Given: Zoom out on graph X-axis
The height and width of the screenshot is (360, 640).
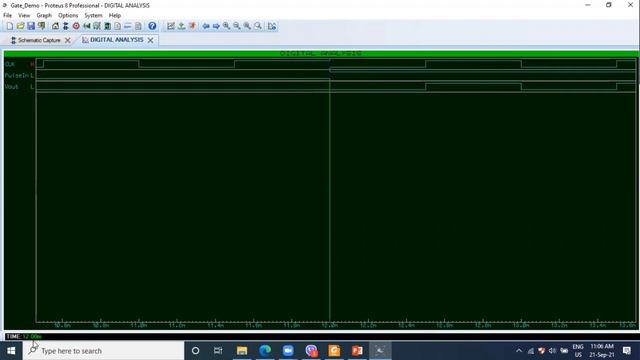Looking at the screenshot, I should click(x=237, y=26).
